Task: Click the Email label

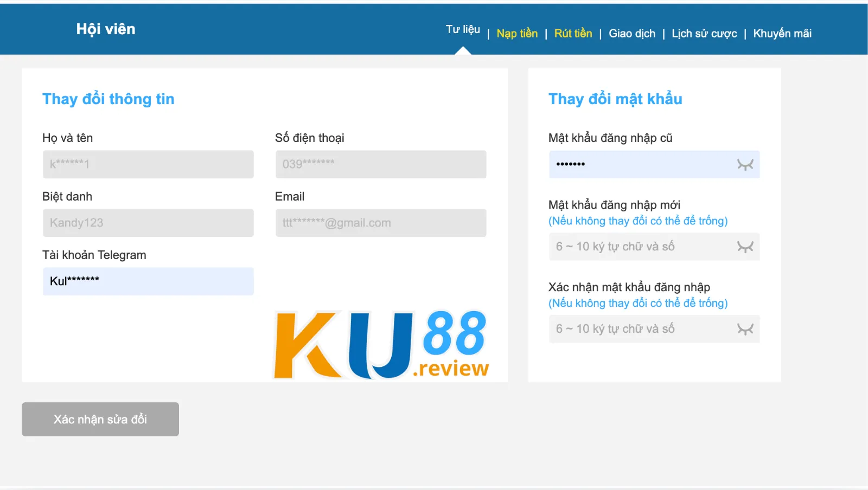Action: (290, 197)
